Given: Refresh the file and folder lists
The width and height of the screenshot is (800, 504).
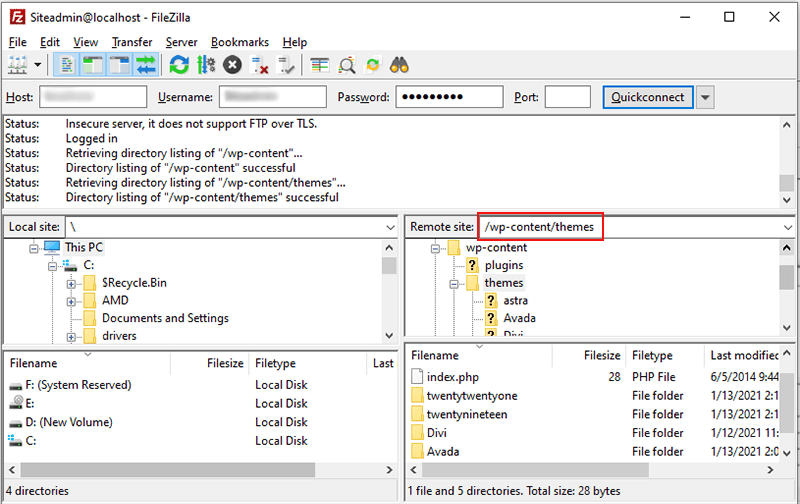Looking at the screenshot, I should pos(179,65).
